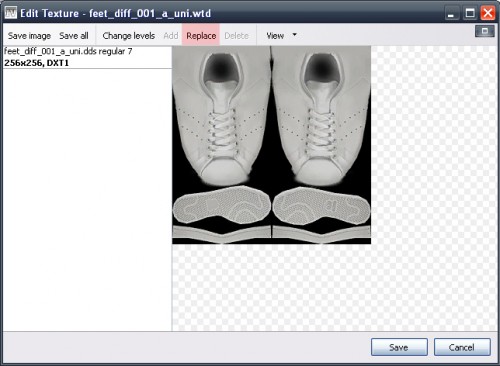Click the Delete toolbar item

[237, 35]
